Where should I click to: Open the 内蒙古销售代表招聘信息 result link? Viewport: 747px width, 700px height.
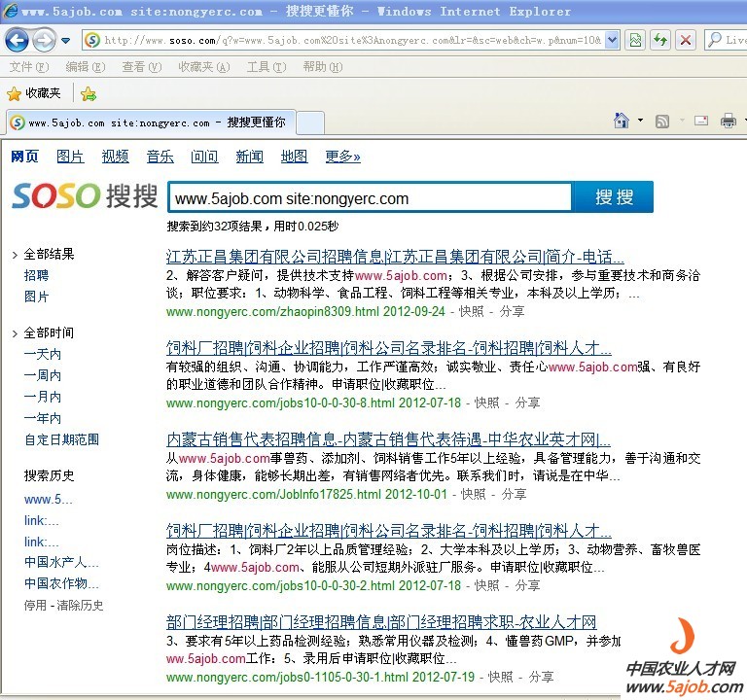point(388,439)
